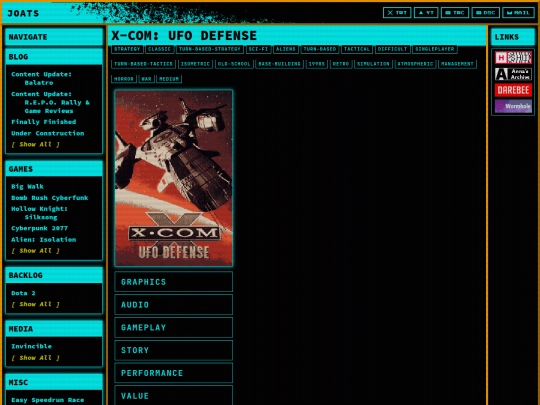540x405 pixels.
Task: Open the BACKLOG section header
Action: [x=54, y=275]
